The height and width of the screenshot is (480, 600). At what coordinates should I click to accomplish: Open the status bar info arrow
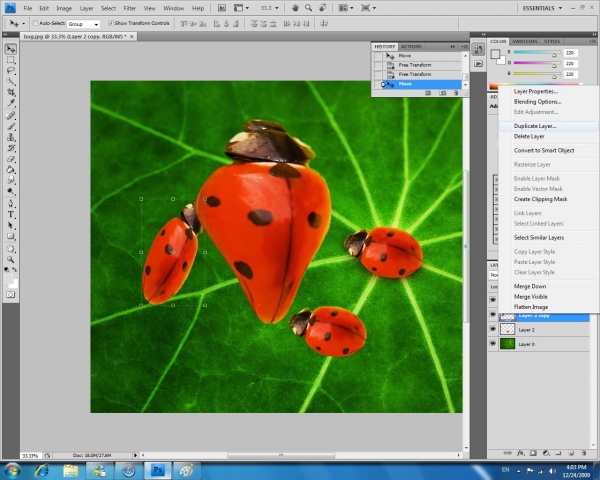click(135, 455)
